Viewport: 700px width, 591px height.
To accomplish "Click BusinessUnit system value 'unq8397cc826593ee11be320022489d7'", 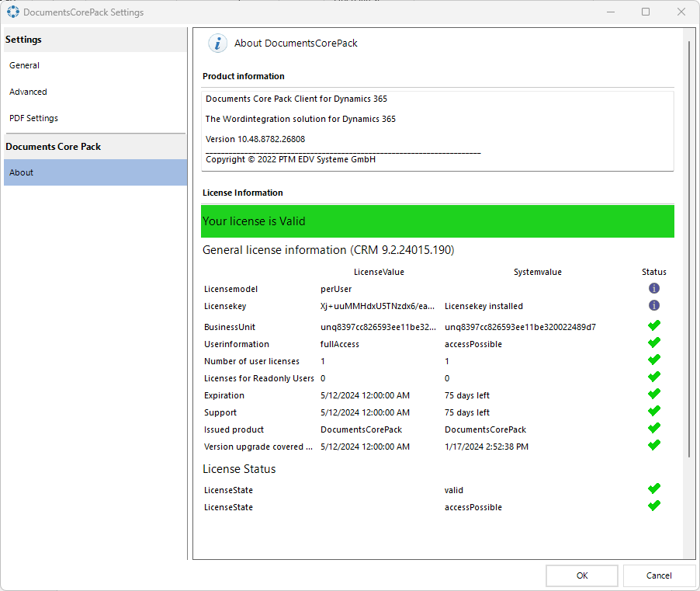I will click(x=520, y=327).
